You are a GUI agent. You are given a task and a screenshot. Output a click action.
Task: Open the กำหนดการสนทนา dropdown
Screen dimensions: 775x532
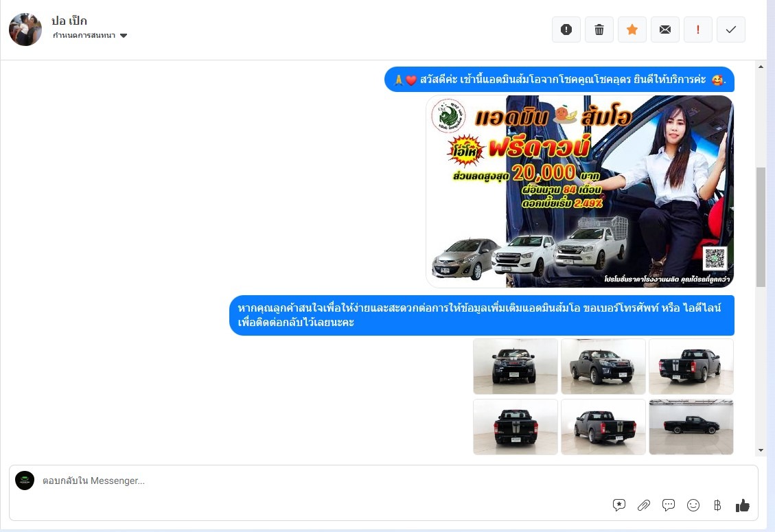point(86,35)
